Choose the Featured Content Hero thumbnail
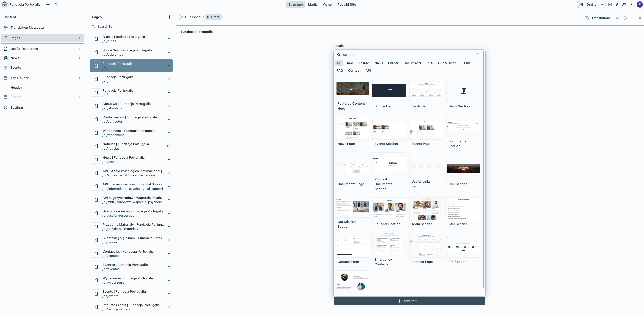644x314 pixels. (x=352, y=88)
